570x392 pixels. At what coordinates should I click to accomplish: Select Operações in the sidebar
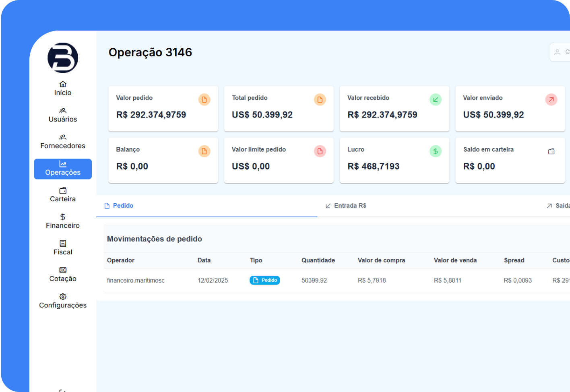(x=63, y=169)
